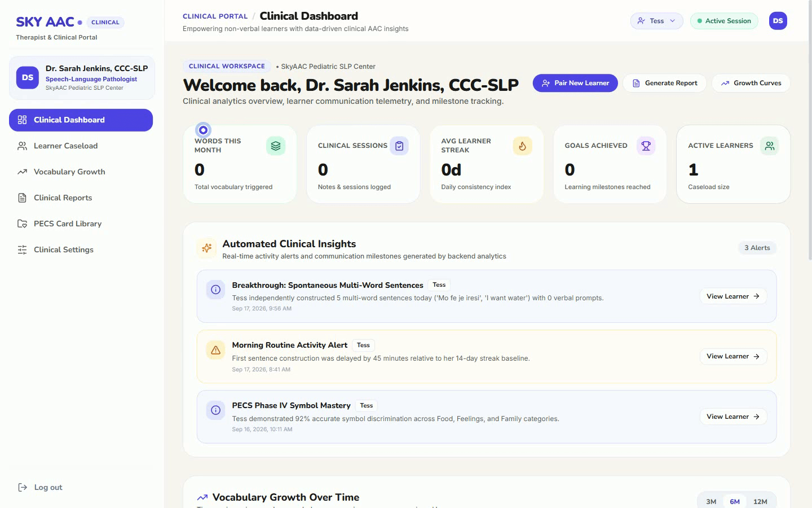Open the Vocabulary Growth page
Viewport: 812px width, 508px height.
click(x=81, y=172)
